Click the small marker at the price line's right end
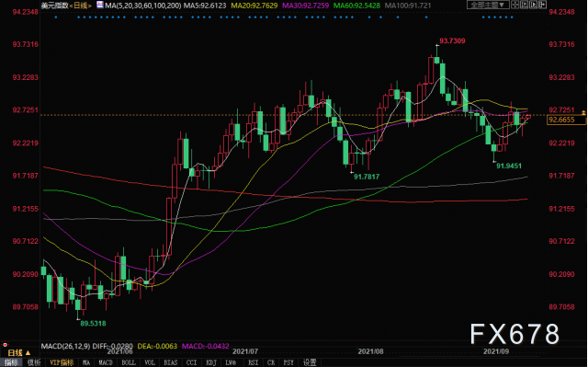Viewport: 588px width, 367px height. 583,112
